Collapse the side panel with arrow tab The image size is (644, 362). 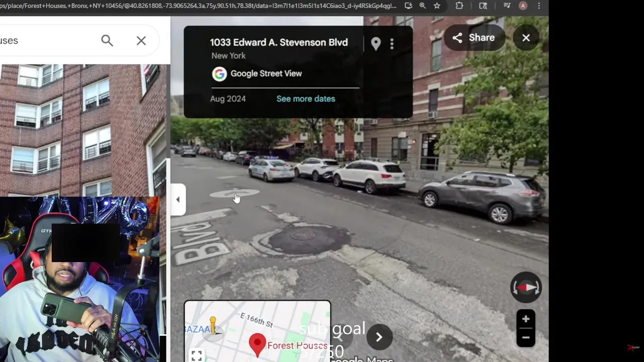(178, 200)
